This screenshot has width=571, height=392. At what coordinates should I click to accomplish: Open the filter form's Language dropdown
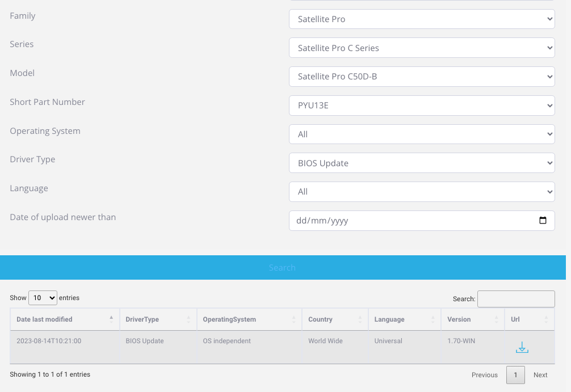pyautogui.click(x=422, y=192)
